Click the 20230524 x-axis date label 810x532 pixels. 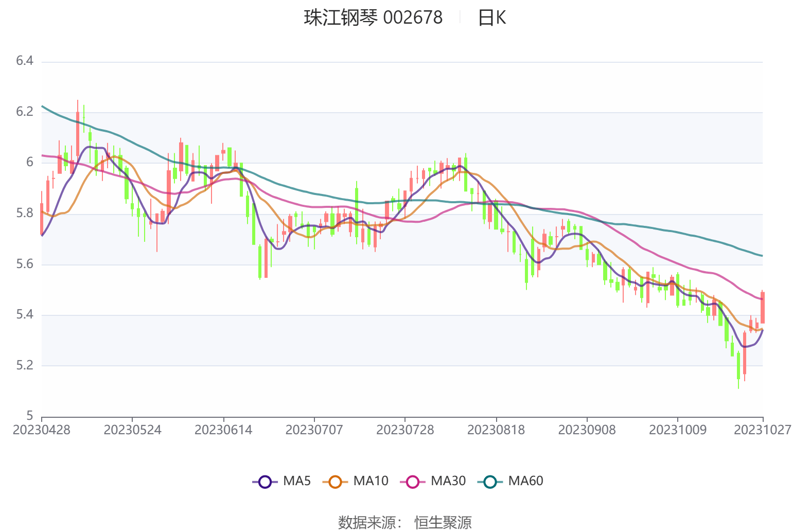tap(132, 430)
